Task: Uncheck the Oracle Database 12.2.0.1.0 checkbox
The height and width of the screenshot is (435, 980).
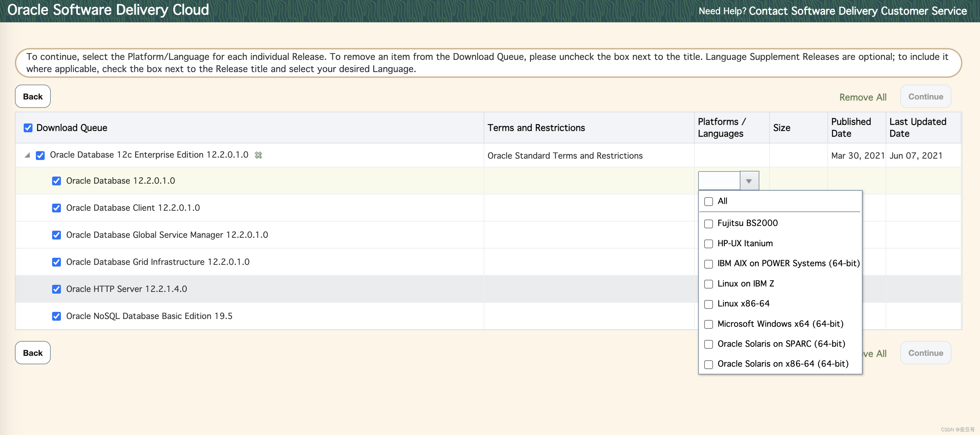Action: pyautogui.click(x=57, y=181)
